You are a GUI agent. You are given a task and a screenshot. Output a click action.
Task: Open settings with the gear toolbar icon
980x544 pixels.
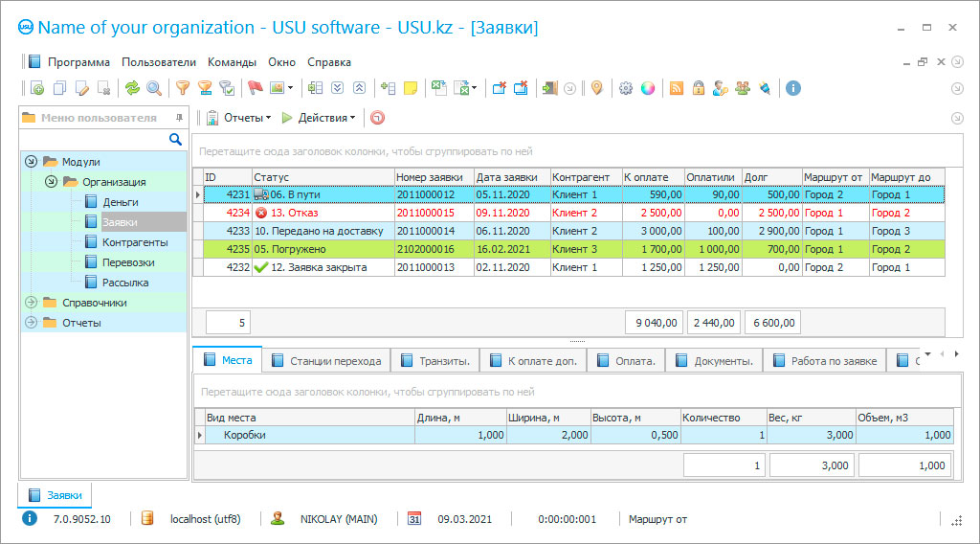626,88
